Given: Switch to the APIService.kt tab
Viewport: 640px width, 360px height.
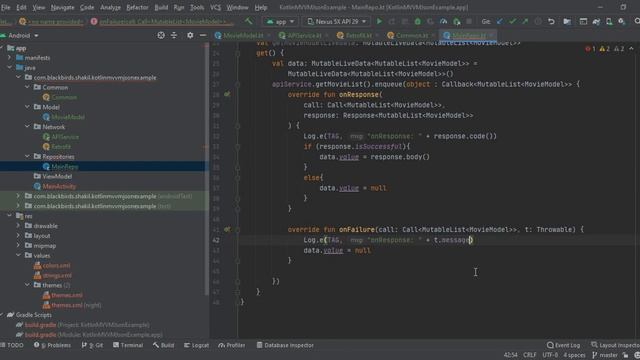Looking at the screenshot, I should 304,36.
